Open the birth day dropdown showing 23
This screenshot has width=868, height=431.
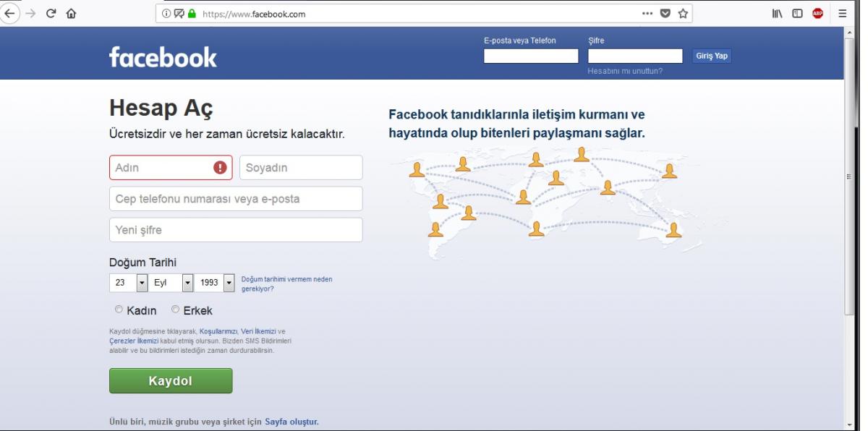(x=129, y=283)
